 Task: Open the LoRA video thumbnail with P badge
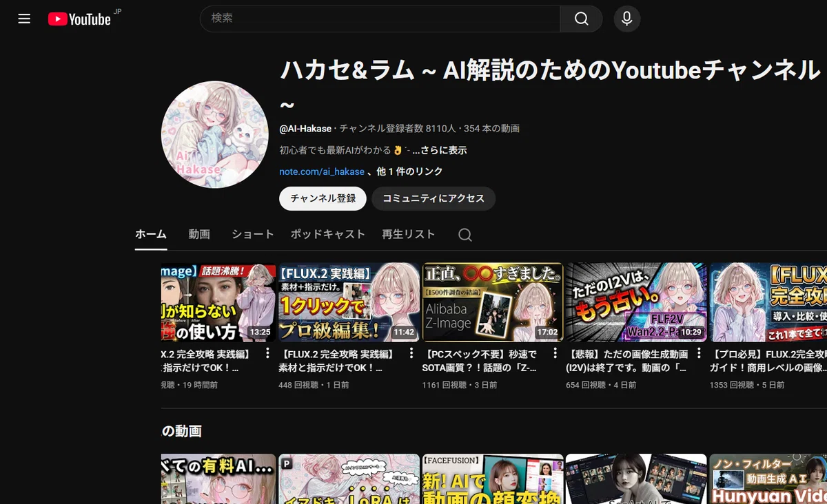point(349,479)
